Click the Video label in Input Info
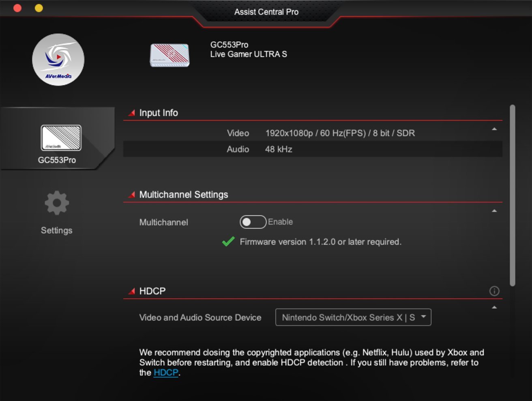The image size is (532, 401). tap(238, 133)
